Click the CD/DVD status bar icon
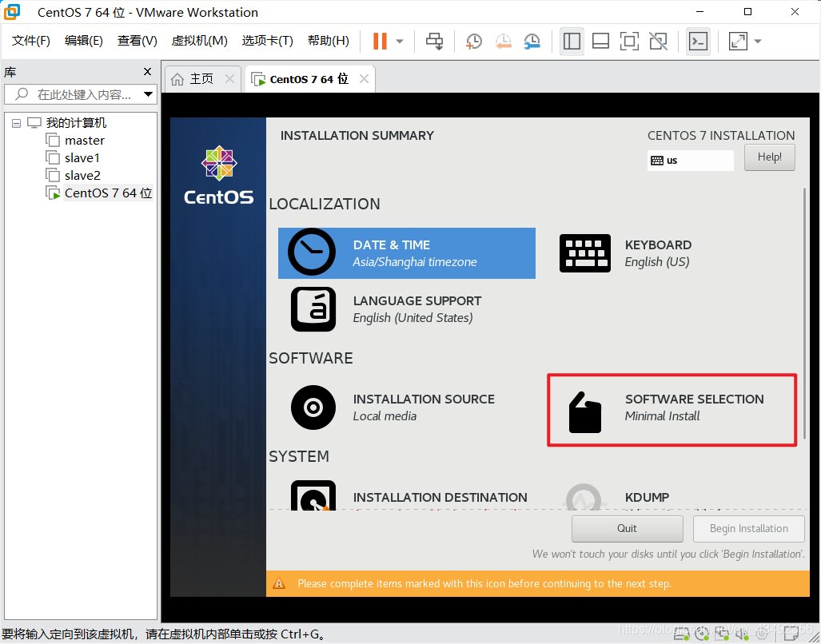The width and height of the screenshot is (821, 644). tap(702, 634)
